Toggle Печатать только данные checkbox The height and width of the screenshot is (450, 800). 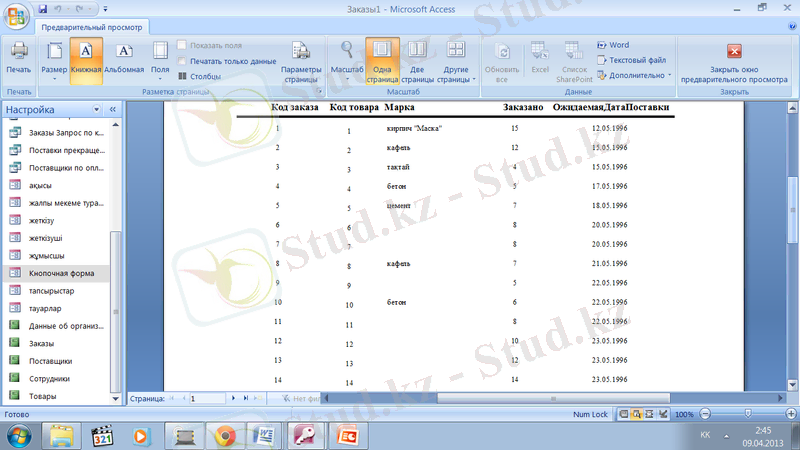click(182, 60)
